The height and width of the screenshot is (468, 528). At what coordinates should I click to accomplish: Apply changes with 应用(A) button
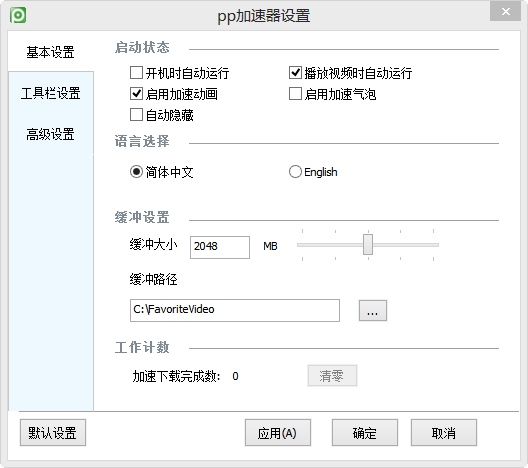click(x=277, y=433)
